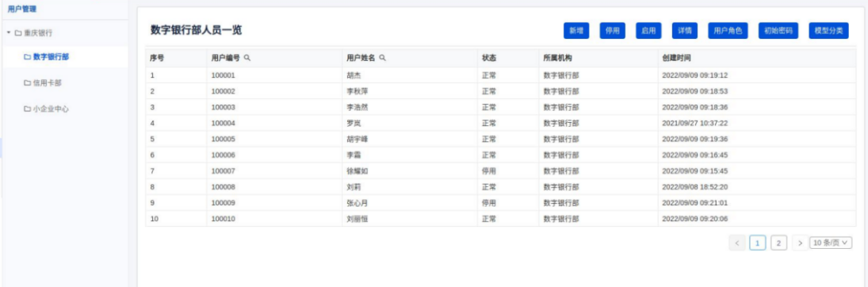
Task: Click the 启用 button
Action: (x=648, y=31)
